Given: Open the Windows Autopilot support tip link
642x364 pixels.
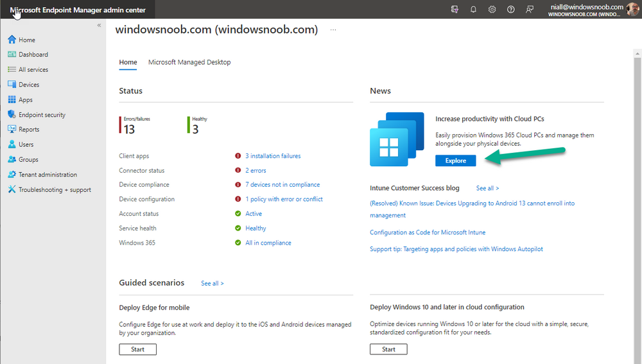Looking at the screenshot, I should 456,249.
